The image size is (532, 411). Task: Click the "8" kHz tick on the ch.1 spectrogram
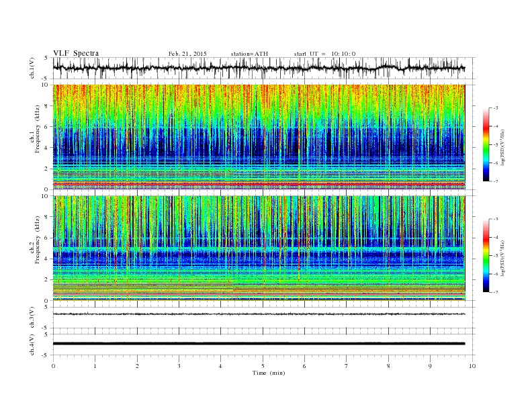46,106
